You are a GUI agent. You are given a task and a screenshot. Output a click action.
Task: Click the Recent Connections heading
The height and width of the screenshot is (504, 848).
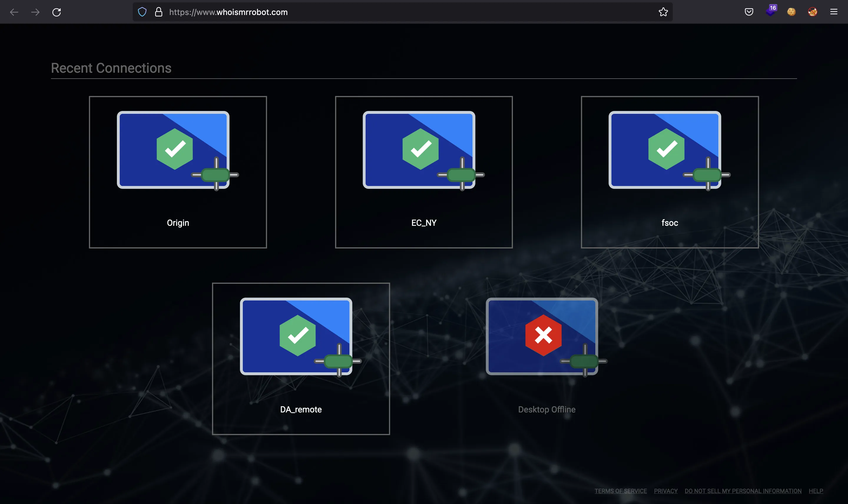click(x=111, y=68)
